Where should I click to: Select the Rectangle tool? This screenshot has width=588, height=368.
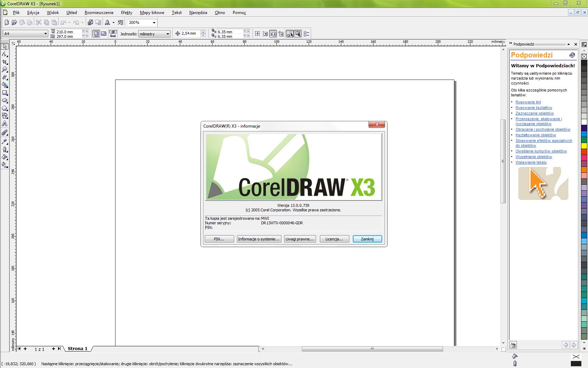pos(5,93)
